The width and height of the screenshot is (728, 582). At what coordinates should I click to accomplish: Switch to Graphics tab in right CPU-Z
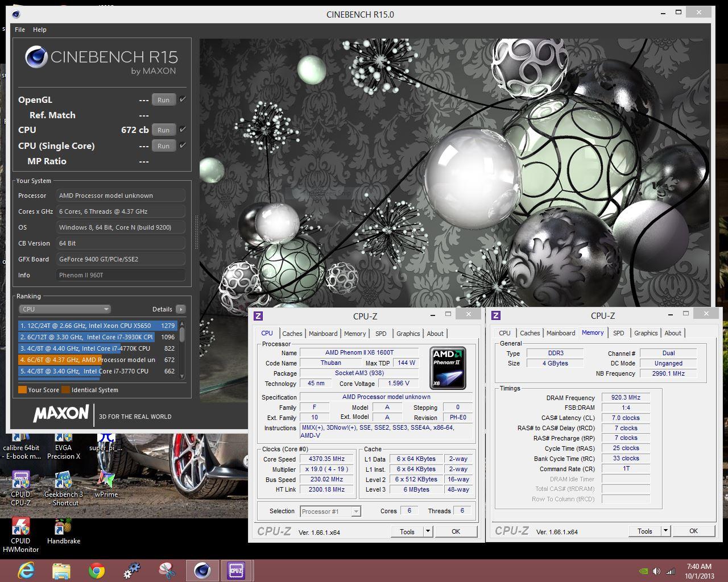(x=646, y=333)
